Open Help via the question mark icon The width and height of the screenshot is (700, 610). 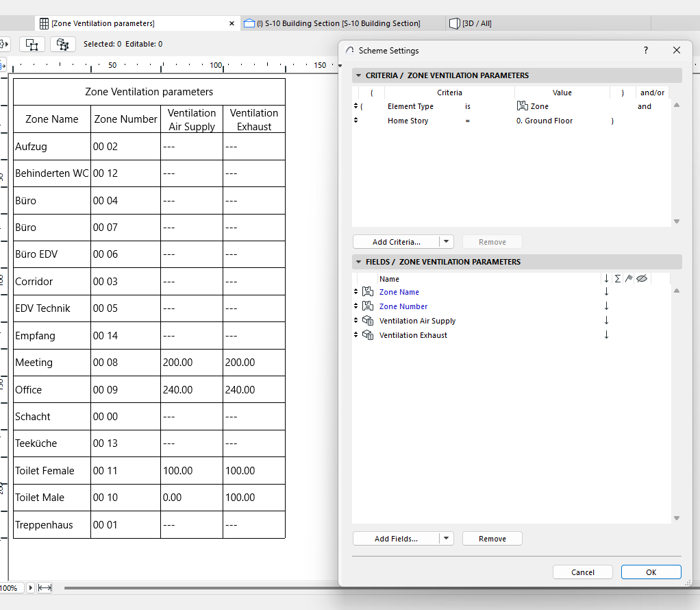(x=645, y=50)
